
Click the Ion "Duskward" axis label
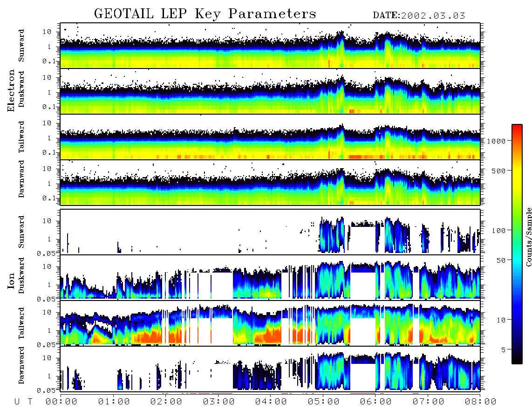click(21, 275)
